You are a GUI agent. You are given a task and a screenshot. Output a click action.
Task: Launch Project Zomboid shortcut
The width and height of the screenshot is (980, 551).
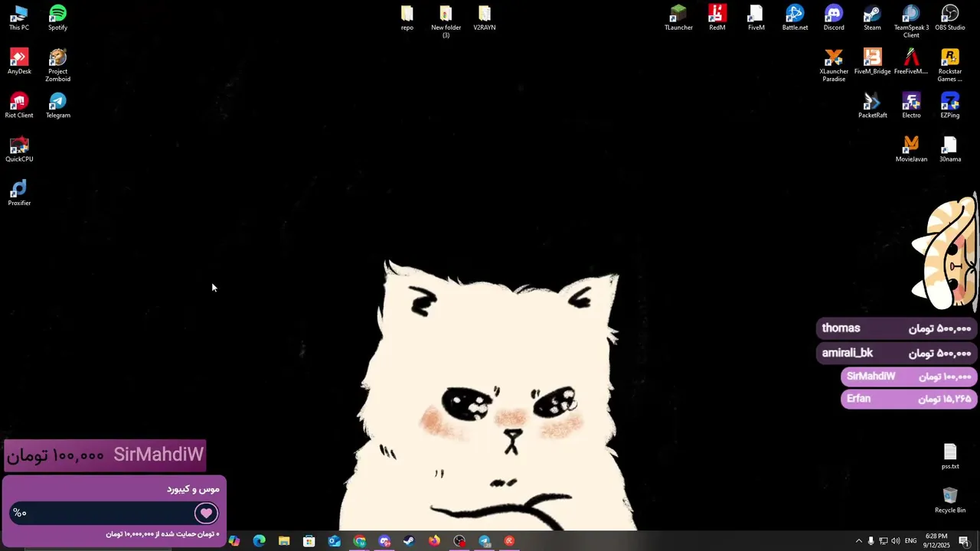click(57, 65)
